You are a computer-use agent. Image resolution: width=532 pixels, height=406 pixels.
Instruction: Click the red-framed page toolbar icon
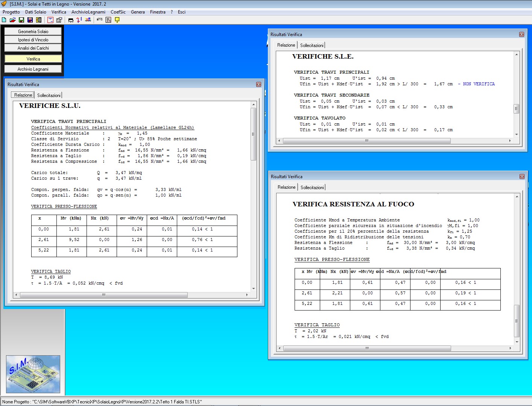pos(50,20)
